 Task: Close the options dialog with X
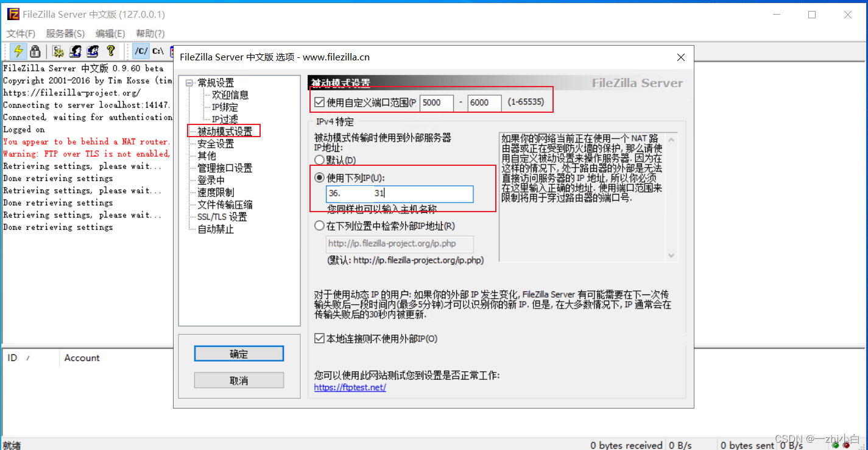click(682, 57)
